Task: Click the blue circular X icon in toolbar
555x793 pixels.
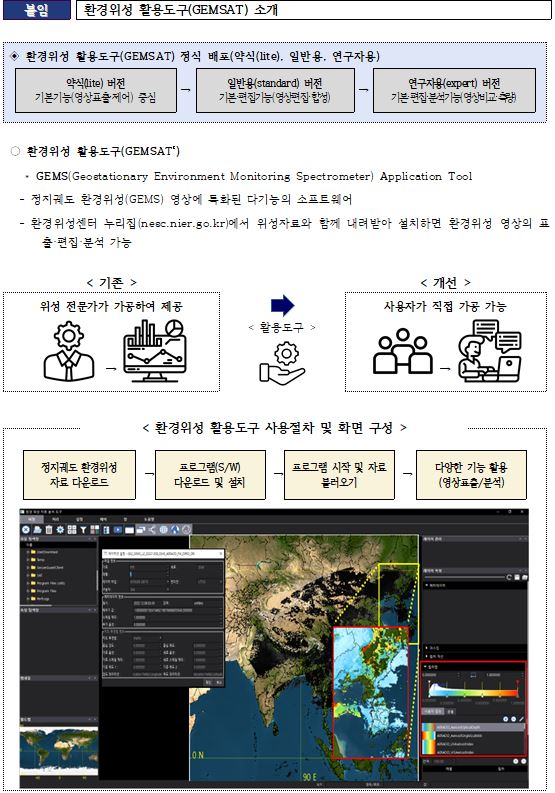Action: tap(26, 530)
